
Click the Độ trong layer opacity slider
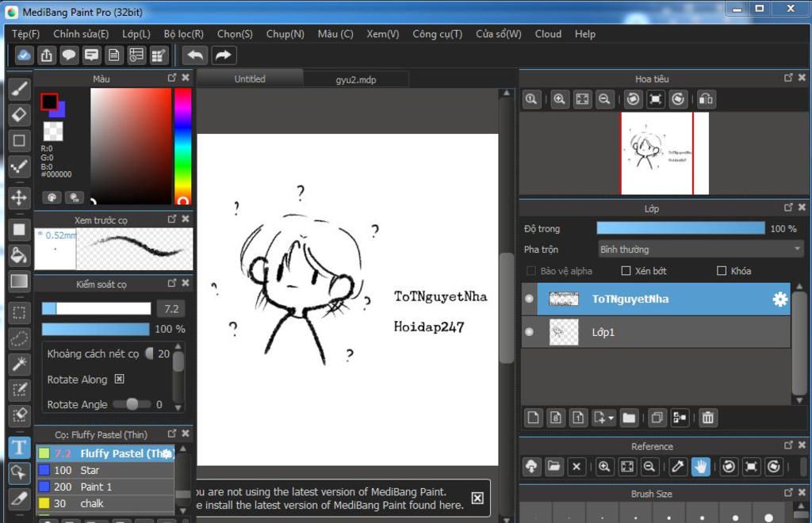point(680,228)
